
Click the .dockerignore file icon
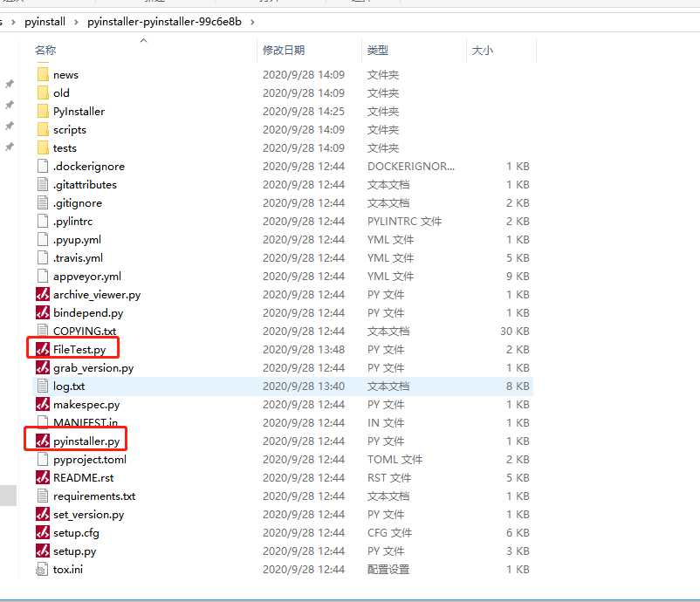tap(43, 167)
